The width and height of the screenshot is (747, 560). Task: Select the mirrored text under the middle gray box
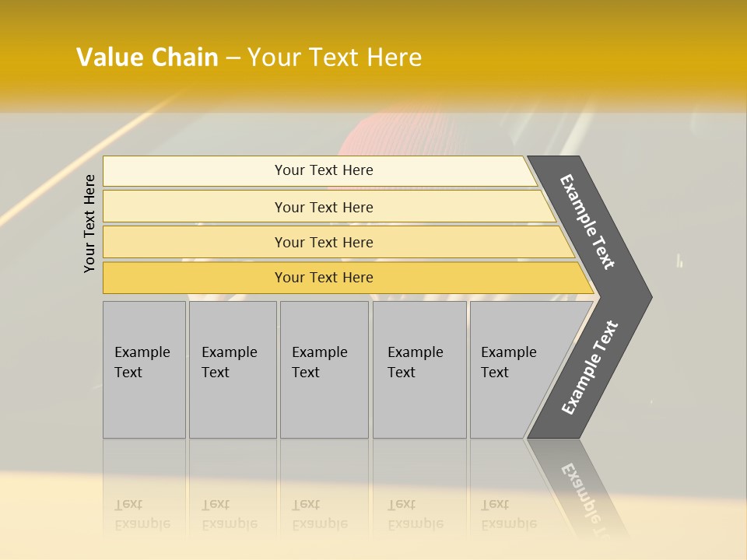coord(320,514)
